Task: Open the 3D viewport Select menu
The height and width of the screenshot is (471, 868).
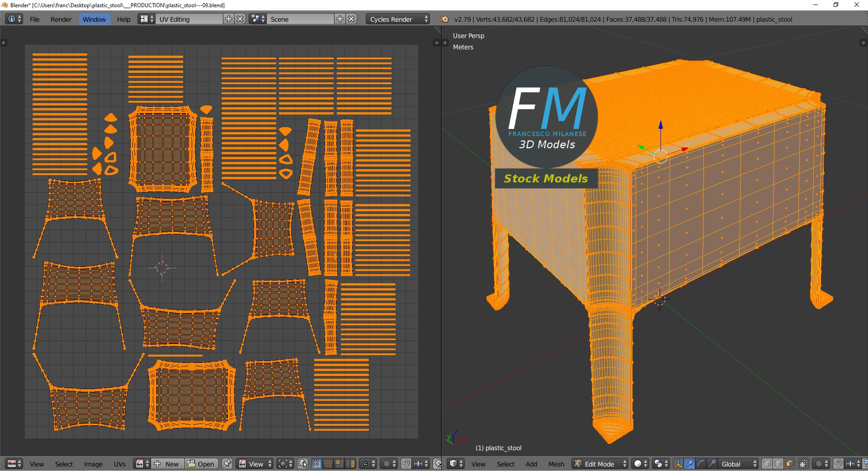Action: [x=505, y=464]
